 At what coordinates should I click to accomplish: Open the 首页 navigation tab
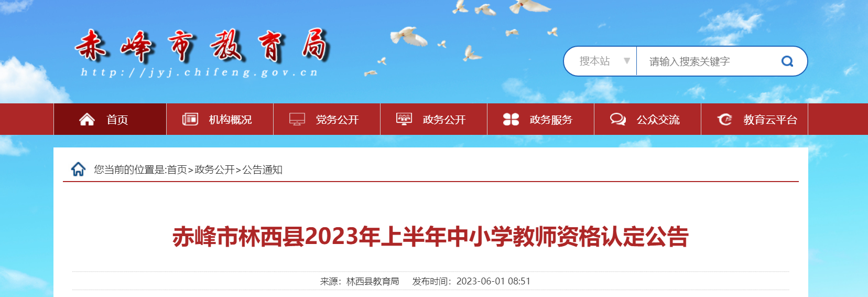tap(110, 120)
